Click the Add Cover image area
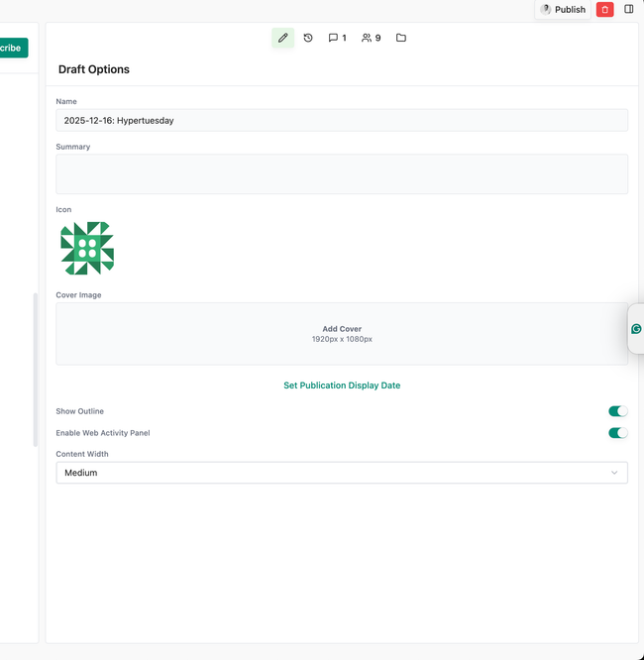This screenshot has height=660, width=644. [342, 334]
